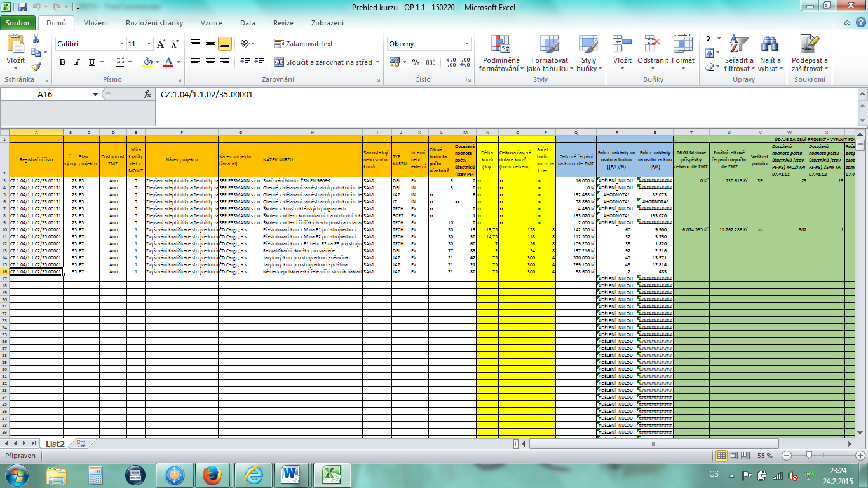Activate the Format Painter brush
The height and width of the screenshot is (488, 868).
pyautogui.click(x=36, y=67)
